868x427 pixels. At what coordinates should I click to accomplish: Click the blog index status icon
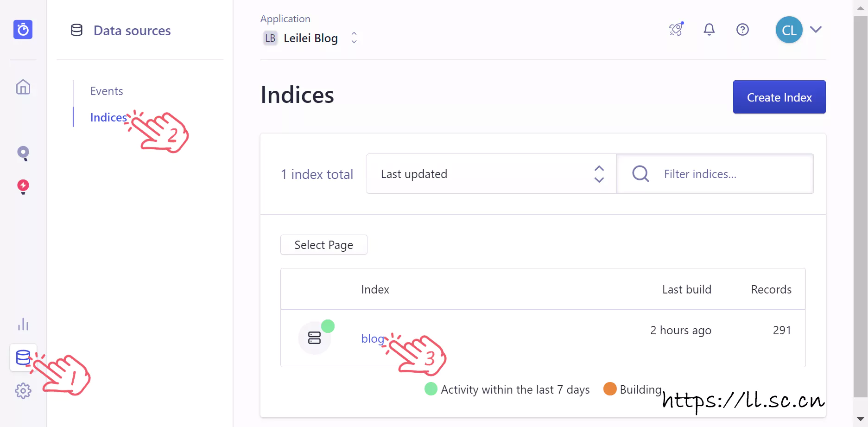pos(315,338)
